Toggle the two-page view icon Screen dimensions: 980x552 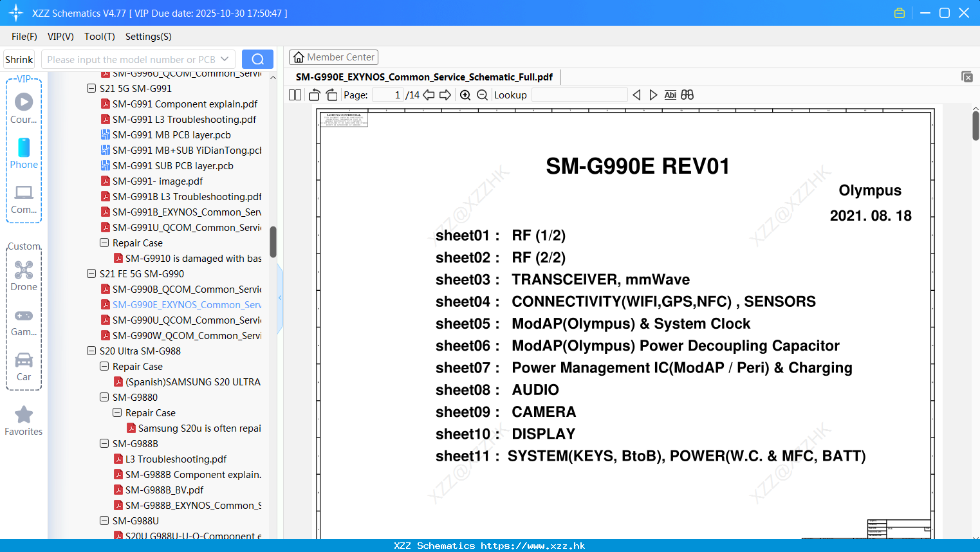[295, 95]
